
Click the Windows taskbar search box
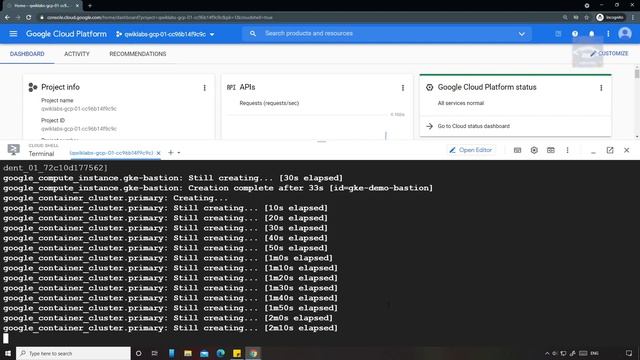pyautogui.click(x=73, y=353)
